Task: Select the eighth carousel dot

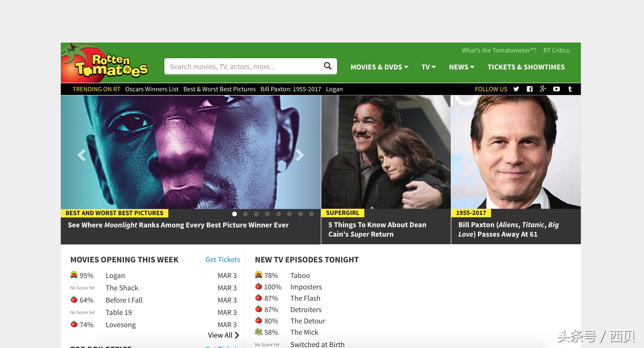Action: click(311, 214)
